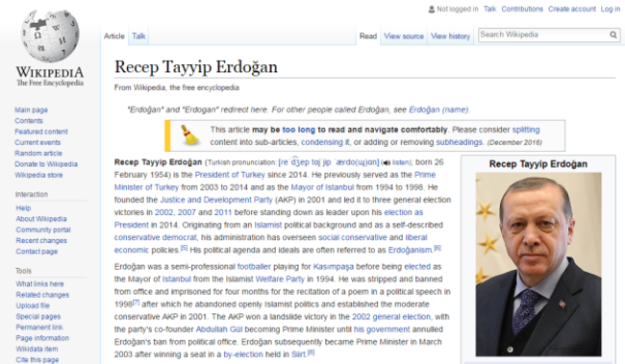Click the 'condensing' link in notice
Screen dimensions: 625x364
[322, 142]
